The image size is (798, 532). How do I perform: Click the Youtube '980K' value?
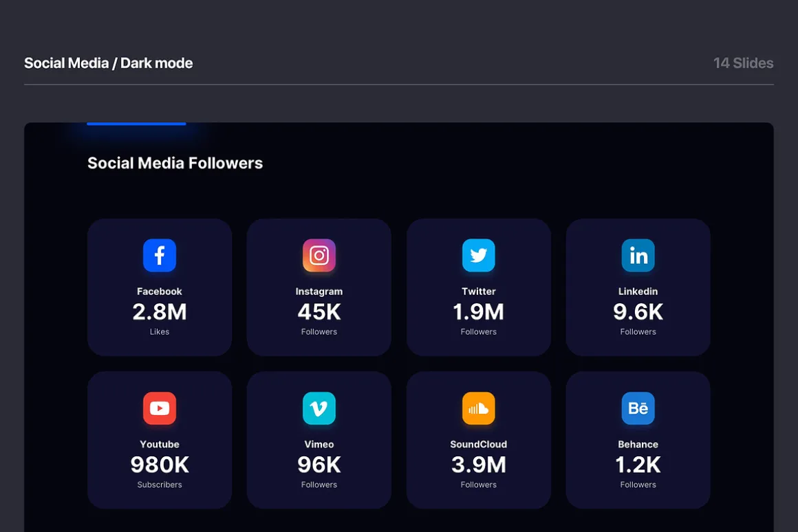click(x=160, y=465)
